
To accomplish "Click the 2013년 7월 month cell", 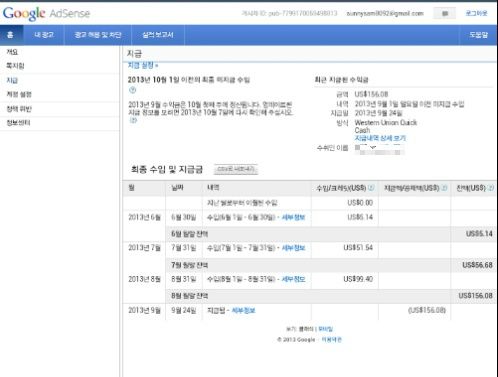I will (144, 248).
